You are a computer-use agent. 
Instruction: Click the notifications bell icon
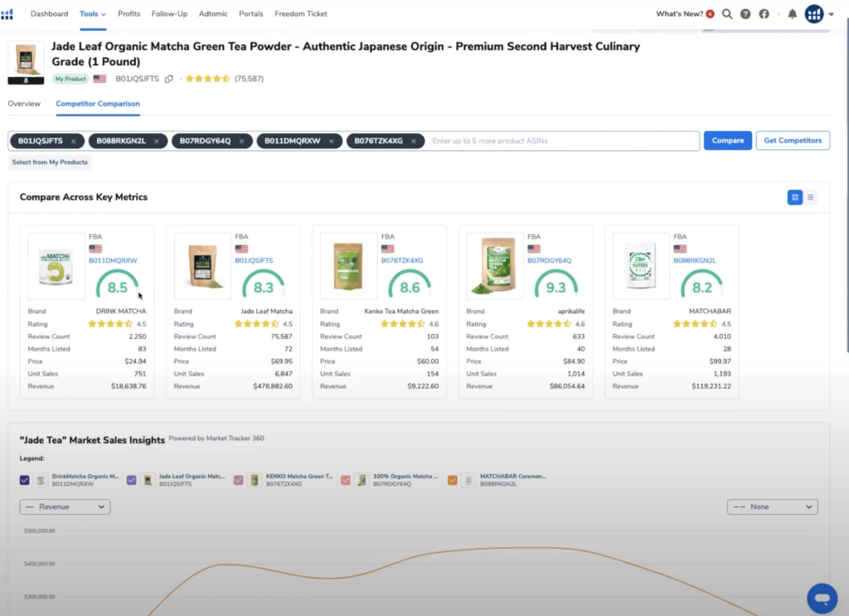tap(792, 14)
